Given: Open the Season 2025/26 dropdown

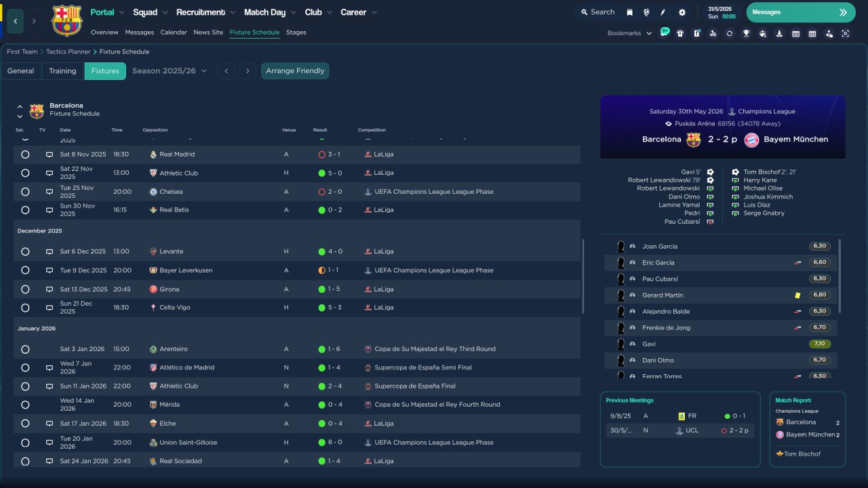Looking at the screenshot, I should pyautogui.click(x=170, y=71).
